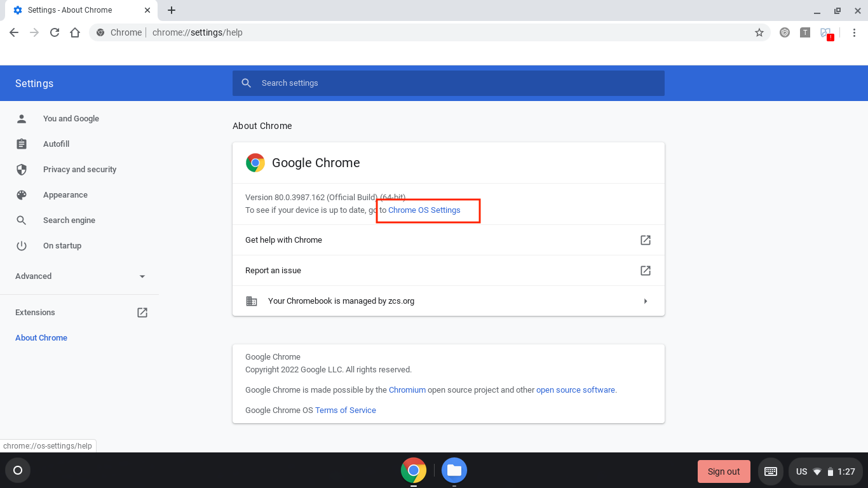The height and width of the screenshot is (488, 868).
Task: Open the extension icon with red alert badge
Action: [826, 33]
